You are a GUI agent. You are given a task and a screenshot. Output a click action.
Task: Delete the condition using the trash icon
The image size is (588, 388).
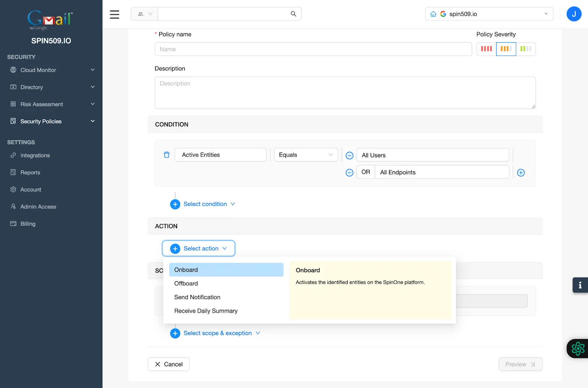point(166,155)
